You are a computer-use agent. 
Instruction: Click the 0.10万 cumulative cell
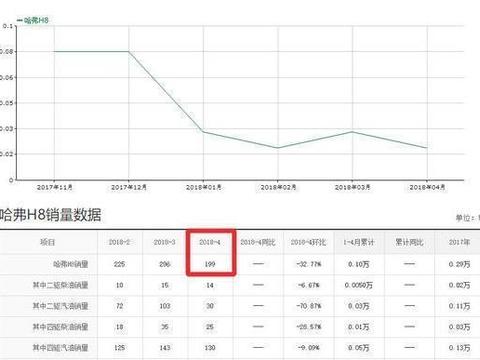tap(359, 264)
